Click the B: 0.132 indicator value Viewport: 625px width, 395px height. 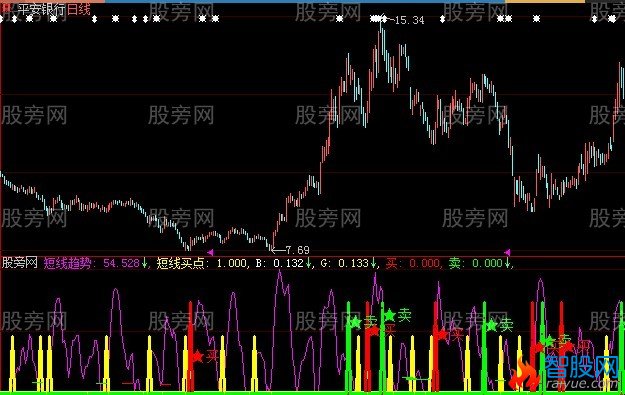(284, 263)
